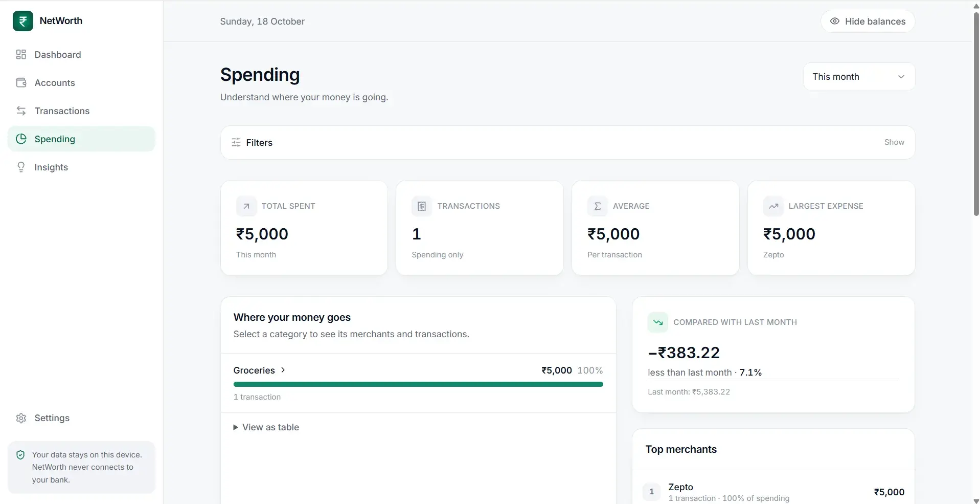Viewport: 980px width, 504px height.
Task: Click the shield icon in privacy notice
Action: tap(21, 455)
